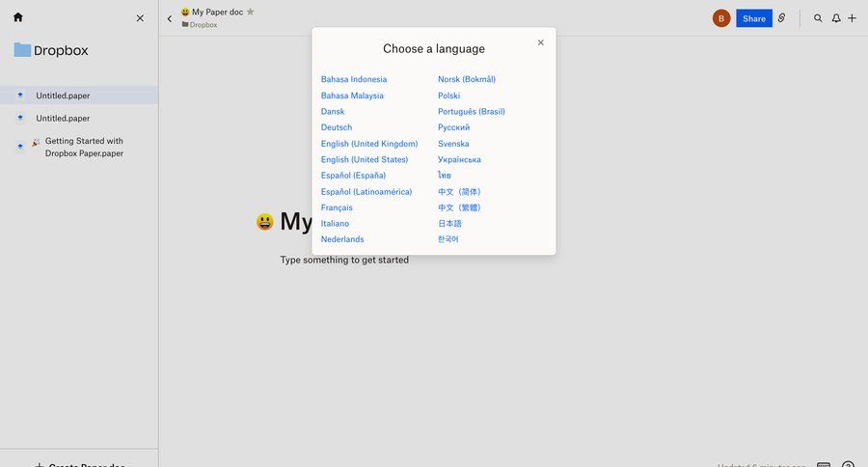
Task: Star the My Paper doc
Action: pos(250,12)
